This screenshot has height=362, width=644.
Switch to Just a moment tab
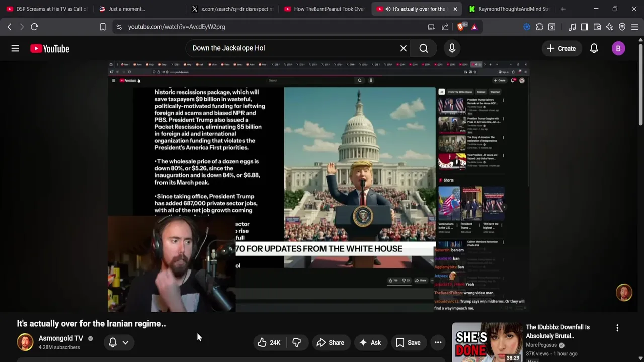coord(138,9)
